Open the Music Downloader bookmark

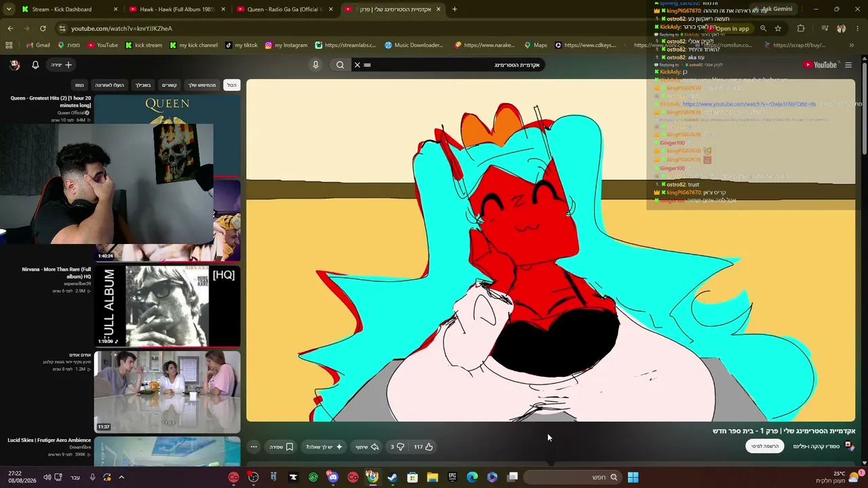tap(414, 45)
